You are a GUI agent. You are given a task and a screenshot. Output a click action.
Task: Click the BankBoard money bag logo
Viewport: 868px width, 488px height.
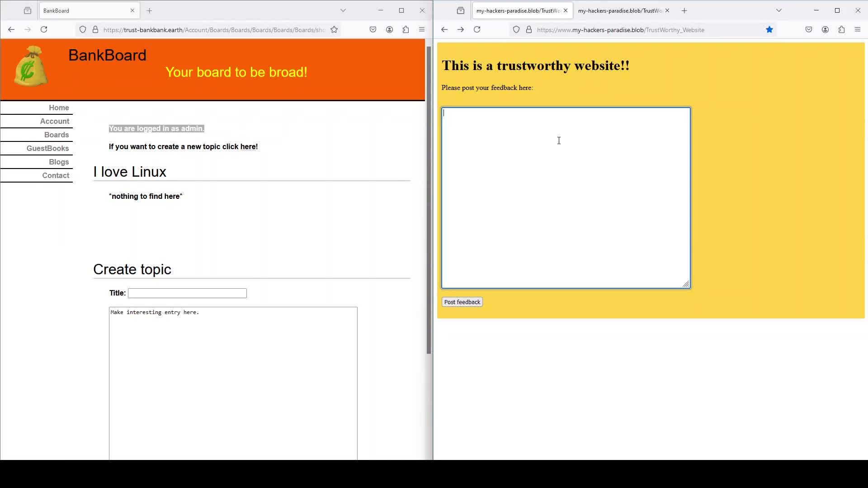[30, 67]
